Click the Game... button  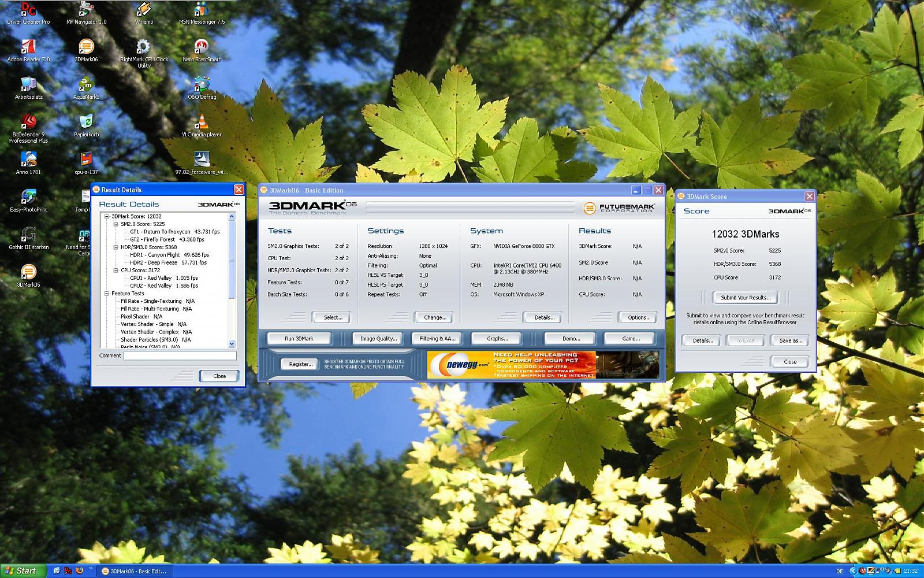(630, 339)
